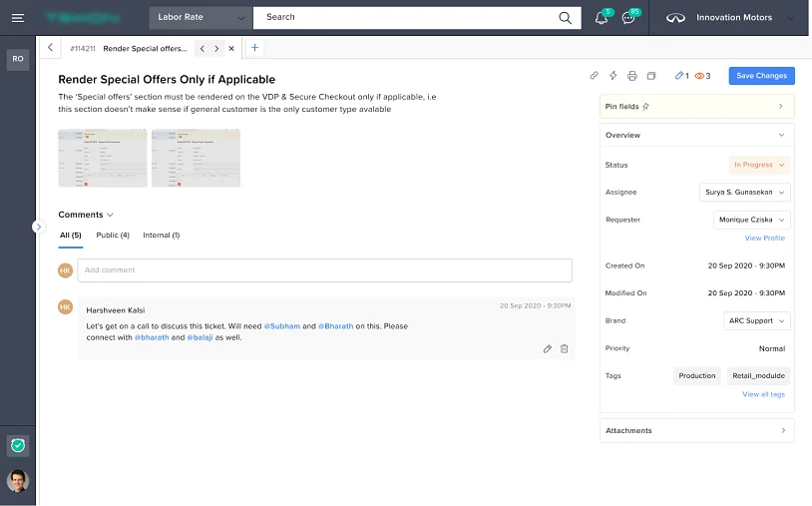Open the user profile avatar
Screen dimensions: 812x506
[x=18, y=481]
